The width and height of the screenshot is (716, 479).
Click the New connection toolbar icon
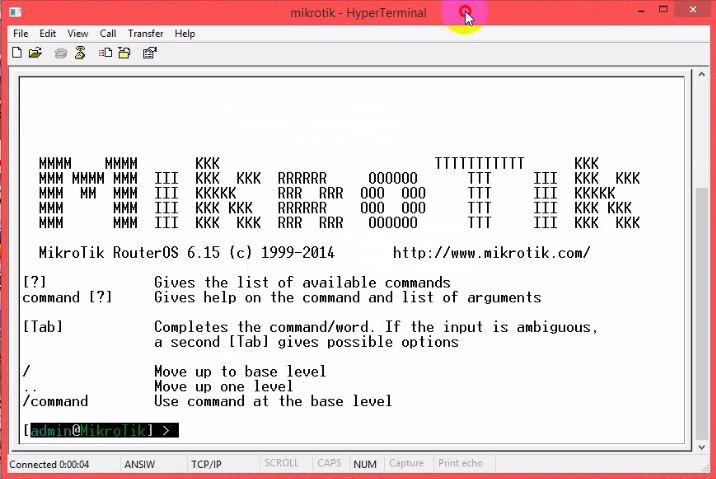point(17,53)
